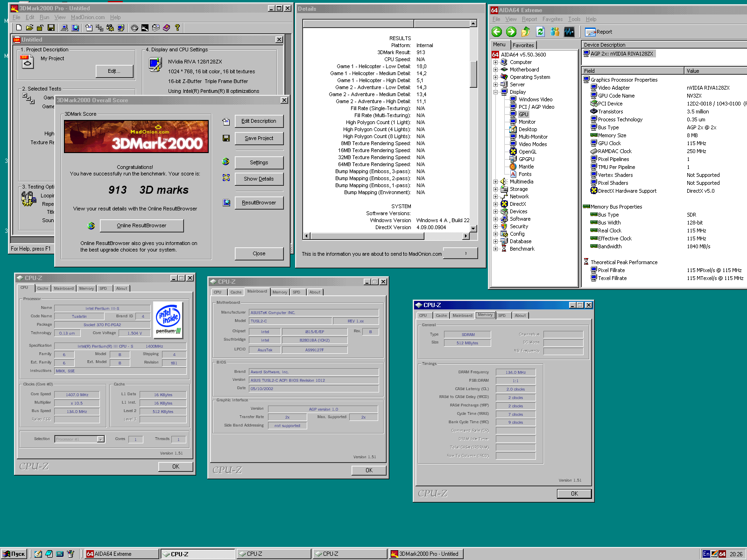Open Cache tab in CPU-Z processor window
Screen dimensions: 747x560
(x=42, y=288)
